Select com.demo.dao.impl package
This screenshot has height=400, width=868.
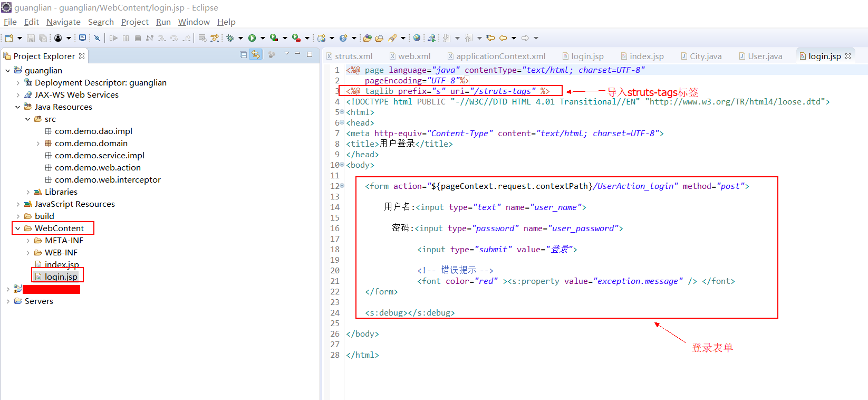pos(93,131)
